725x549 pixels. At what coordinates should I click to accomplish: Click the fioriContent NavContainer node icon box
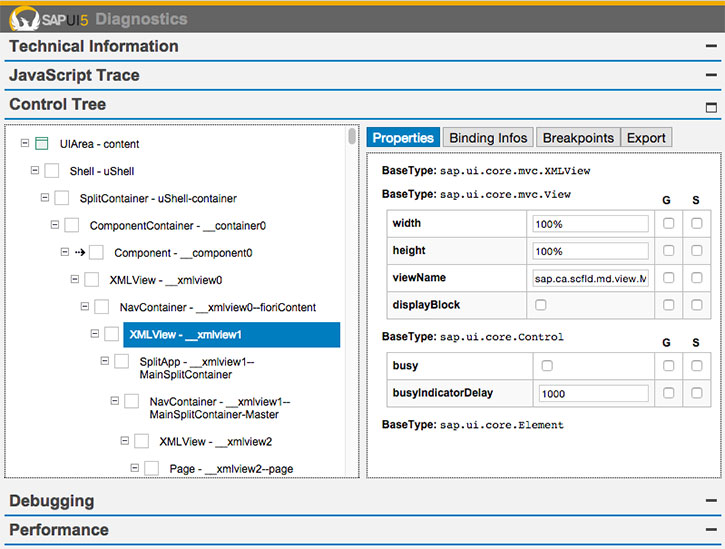click(101, 307)
